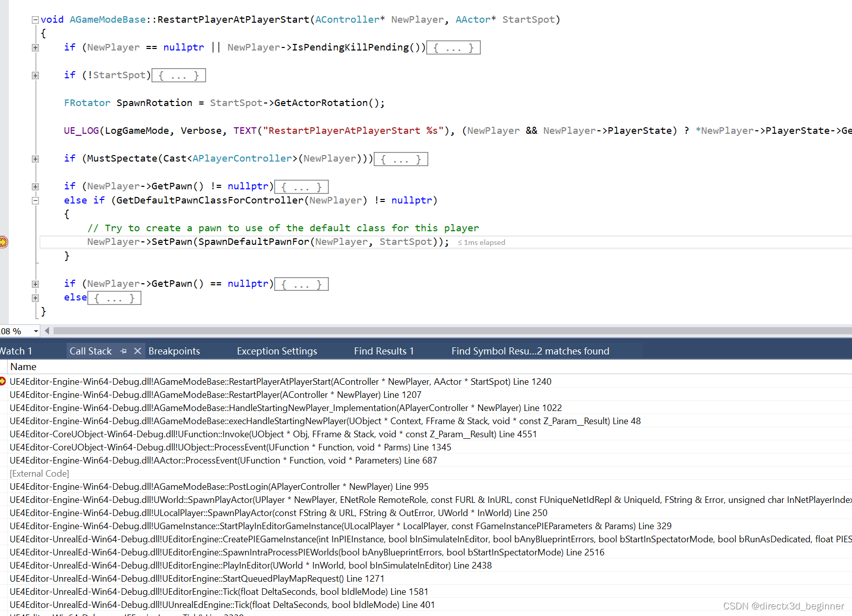
Task: Click GetDefaultPawnClassForController in else if
Action: [210, 200]
